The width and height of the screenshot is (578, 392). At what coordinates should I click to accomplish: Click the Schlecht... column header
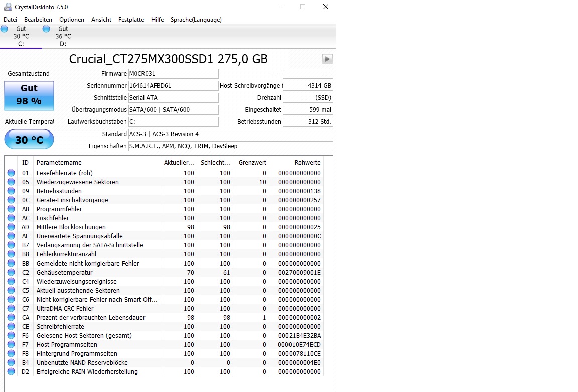pyautogui.click(x=215, y=162)
